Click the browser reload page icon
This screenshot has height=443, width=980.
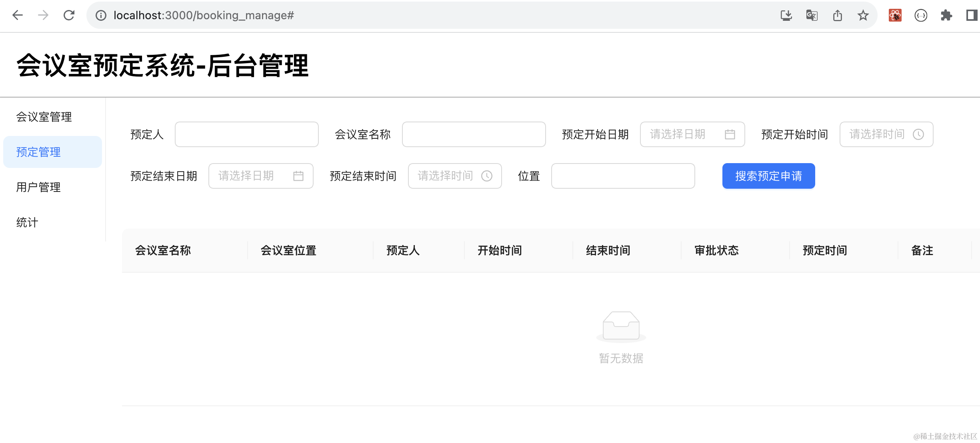pos(69,15)
